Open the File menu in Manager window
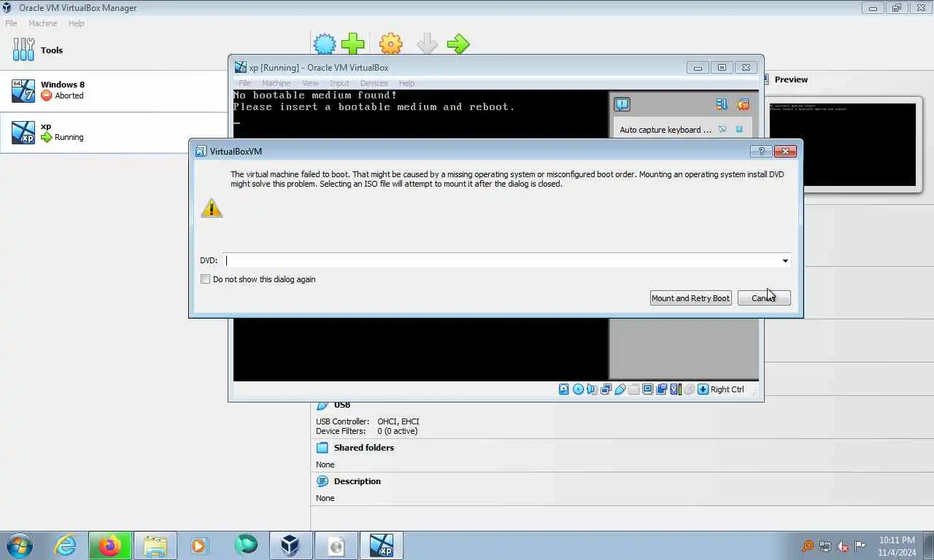 point(11,23)
